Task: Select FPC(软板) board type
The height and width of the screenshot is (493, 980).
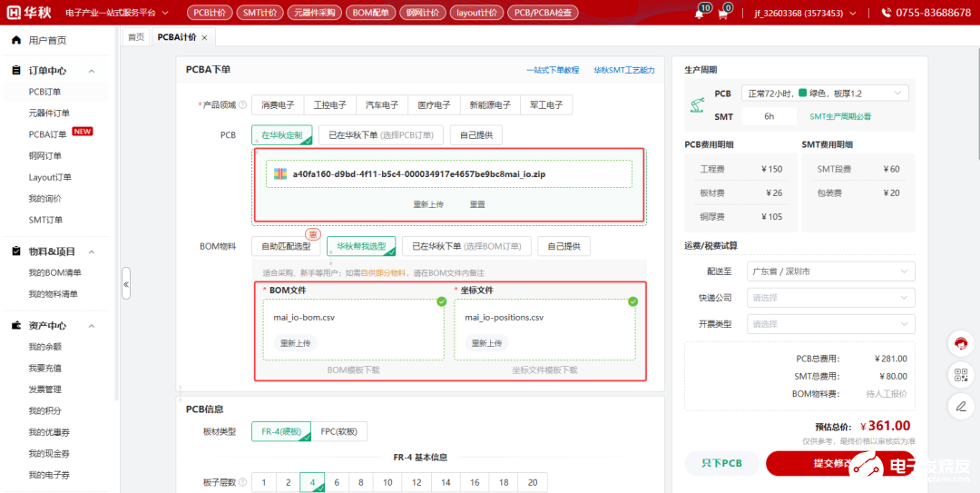Action: tap(338, 431)
